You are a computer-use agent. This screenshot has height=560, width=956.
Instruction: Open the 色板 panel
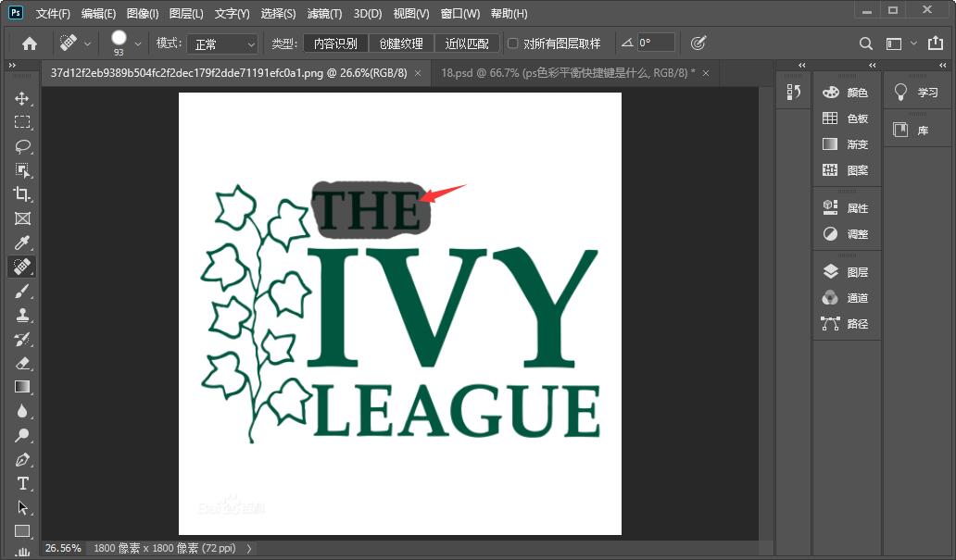[847, 118]
